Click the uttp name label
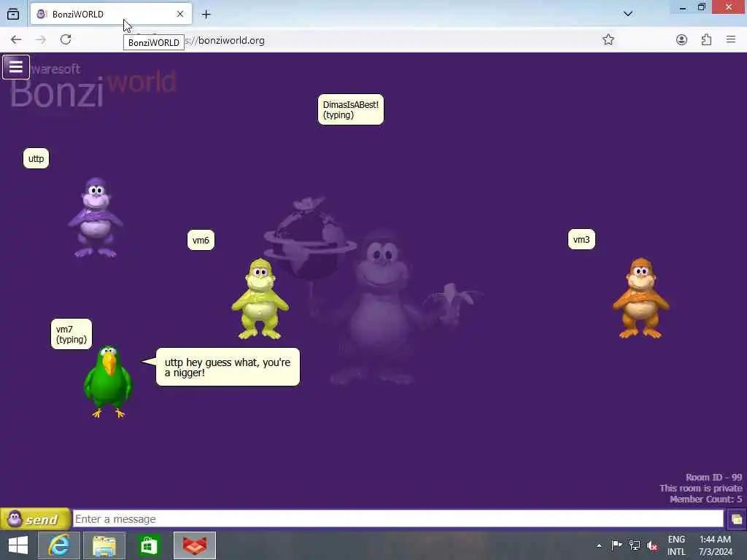The height and width of the screenshot is (560, 747). (x=36, y=158)
